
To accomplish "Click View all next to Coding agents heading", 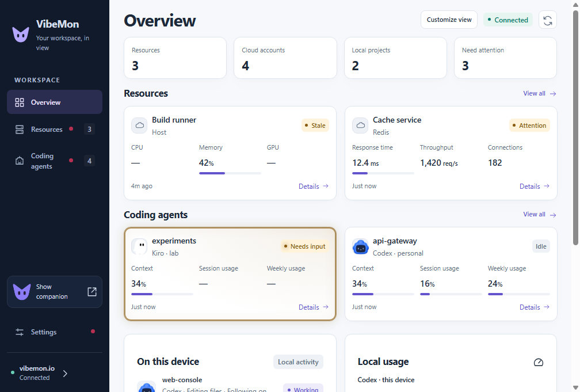I will [539, 214].
